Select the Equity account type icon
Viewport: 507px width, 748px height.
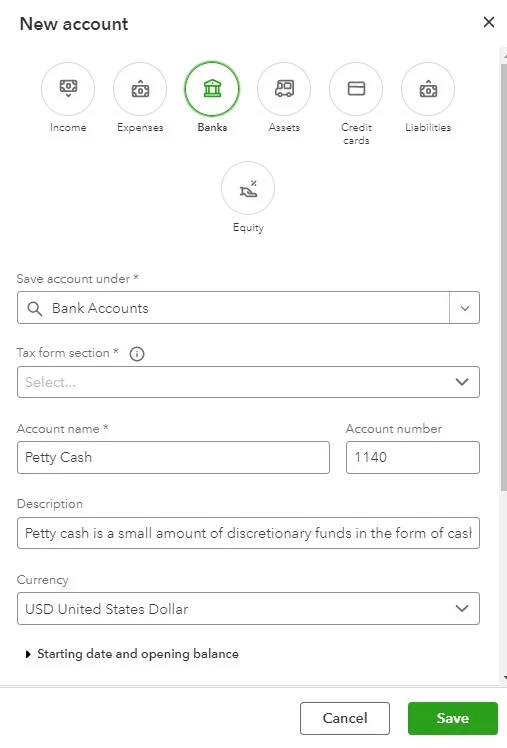click(248, 188)
